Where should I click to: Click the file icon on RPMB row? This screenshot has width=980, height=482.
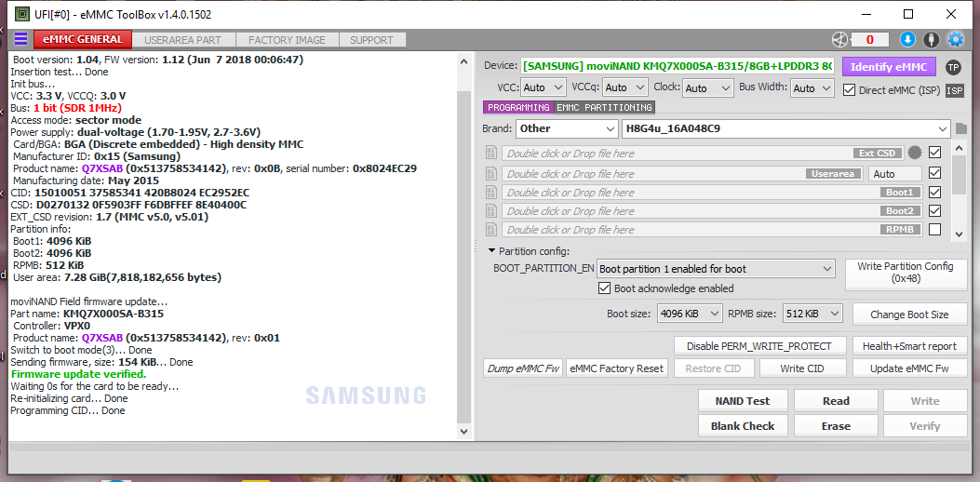(491, 230)
